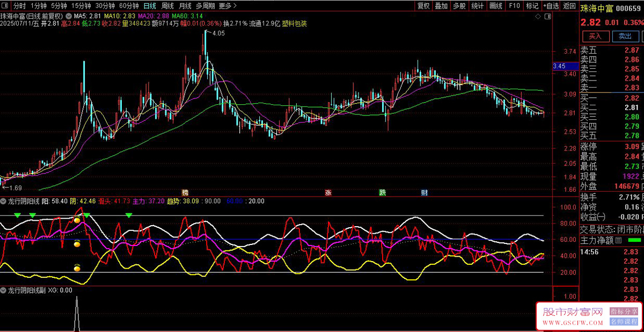
Task: Click the 买五 price 2.78 row
Action: coord(612,135)
